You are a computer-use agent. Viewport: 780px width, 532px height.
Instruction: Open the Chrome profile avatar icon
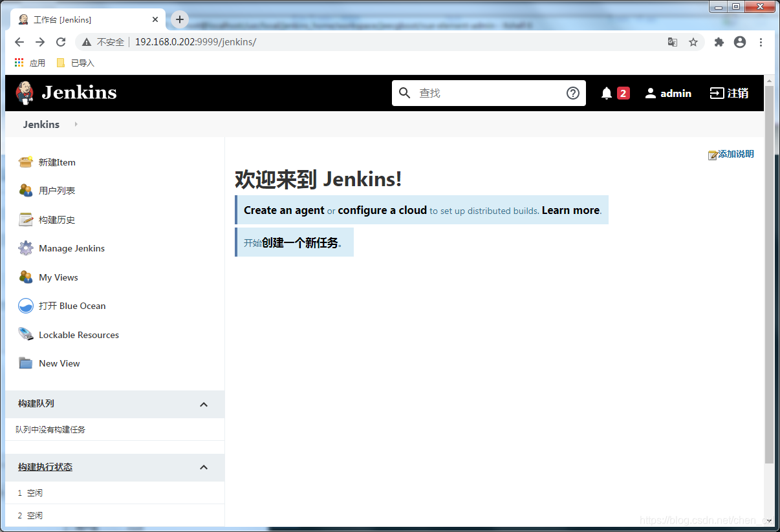740,42
